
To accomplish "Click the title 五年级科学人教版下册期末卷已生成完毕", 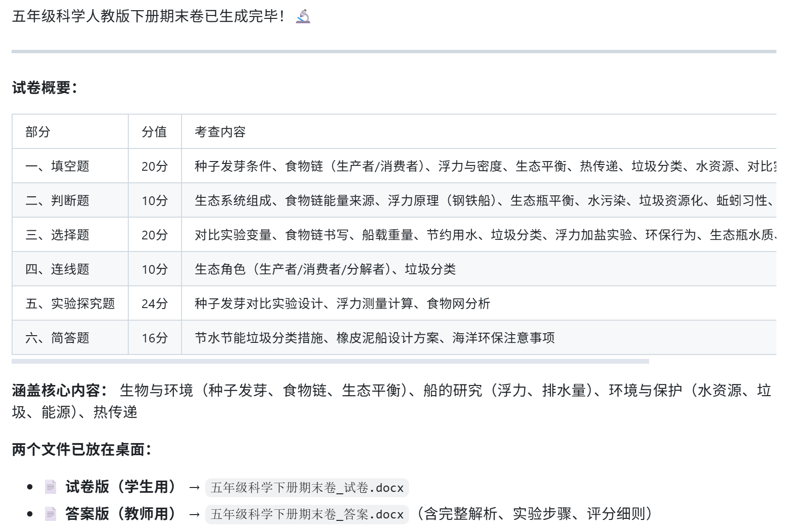I will coord(148,16).
